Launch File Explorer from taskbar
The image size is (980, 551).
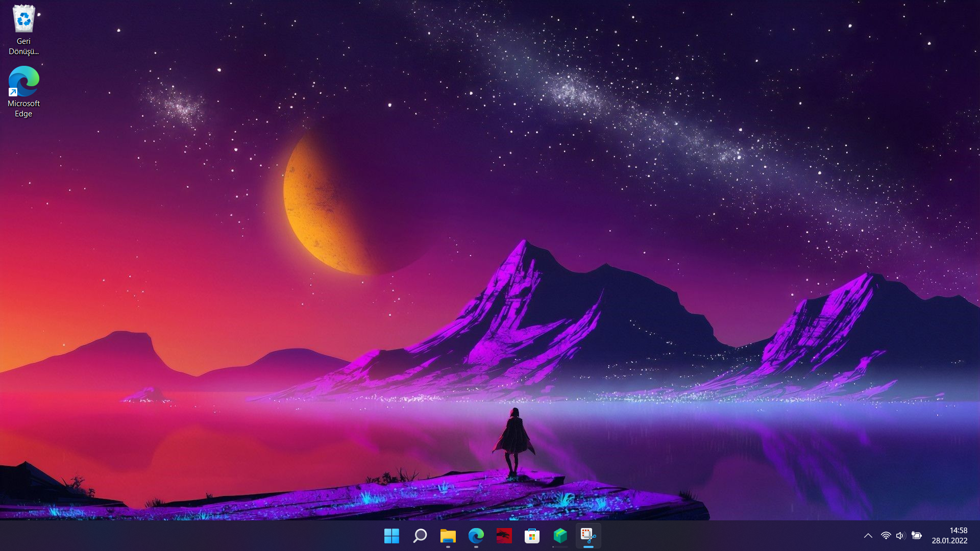click(x=448, y=536)
